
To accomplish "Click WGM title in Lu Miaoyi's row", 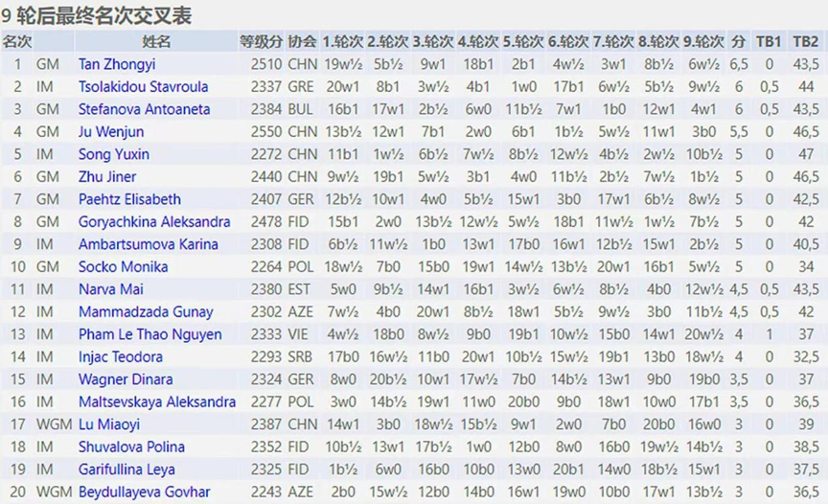I will (x=55, y=424).
